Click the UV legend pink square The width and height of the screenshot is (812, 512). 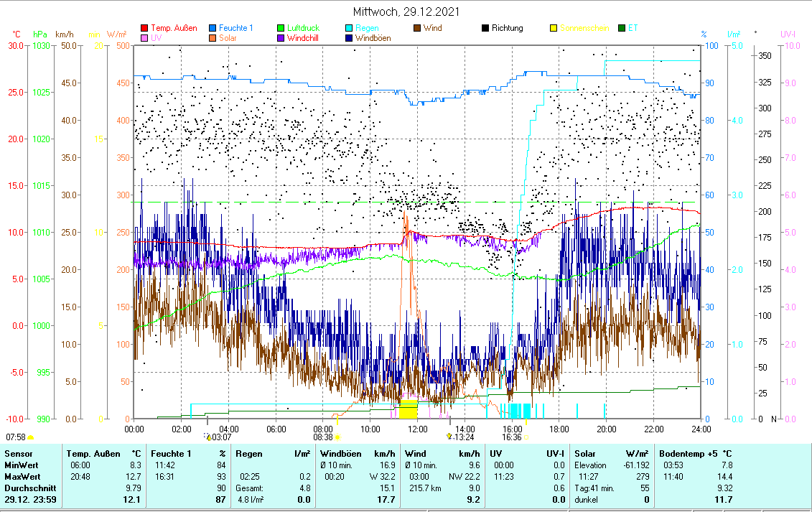click(144, 39)
